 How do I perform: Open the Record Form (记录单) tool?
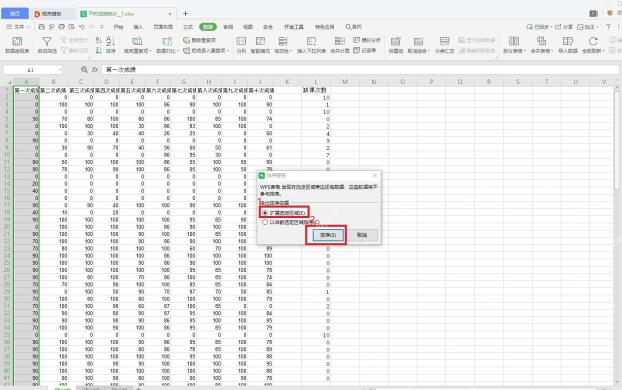[365, 50]
